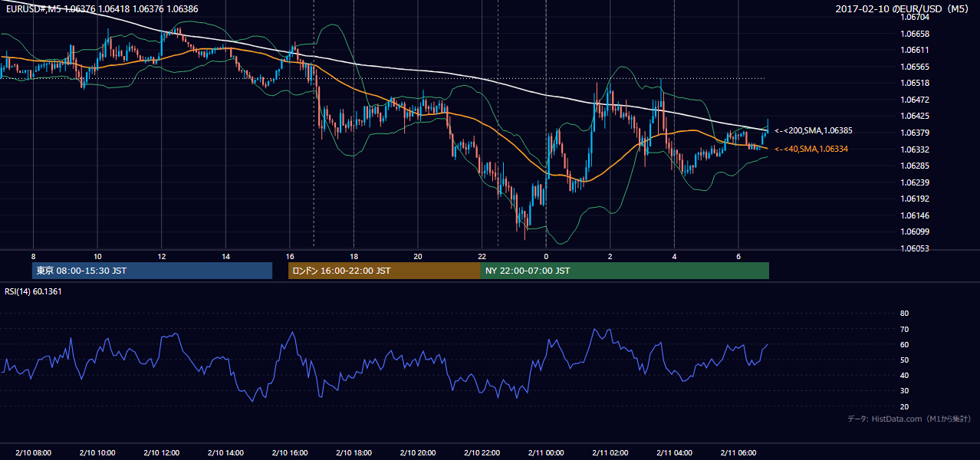Click the 2/11 00:00 date label
The width and height of the screenshot is (980, 460).
[546, 452]
